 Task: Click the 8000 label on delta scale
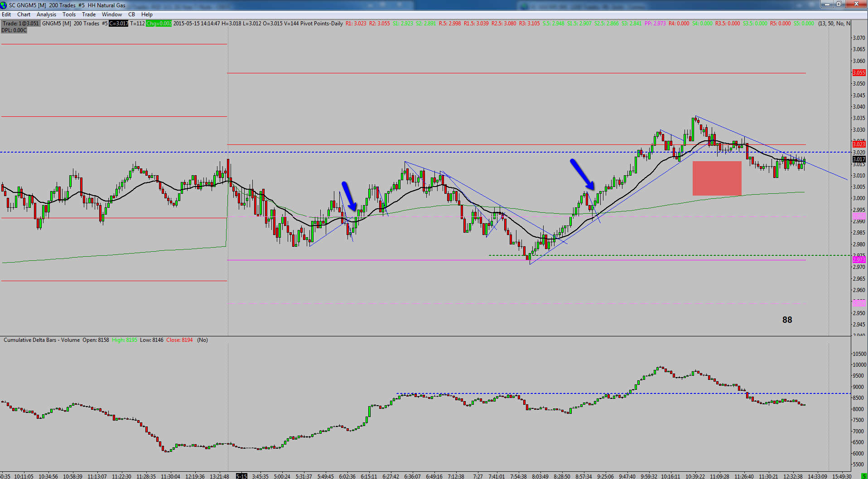coord(858,409)
